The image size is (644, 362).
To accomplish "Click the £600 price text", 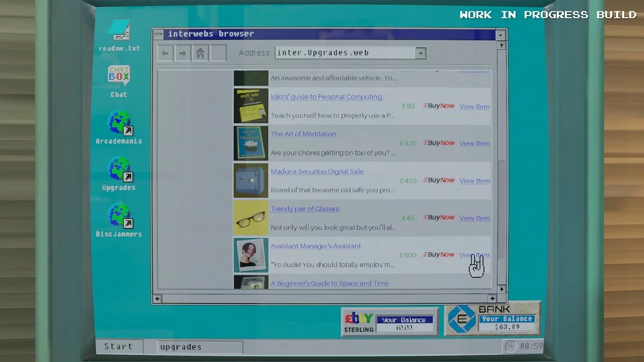I will tap(408, 255).
